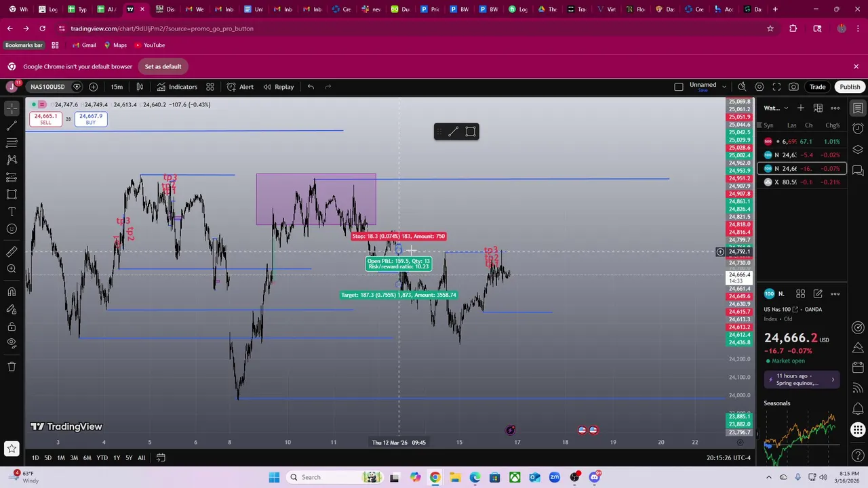Click the Publish button
868x488 pixels.
(x=850, y=87)
